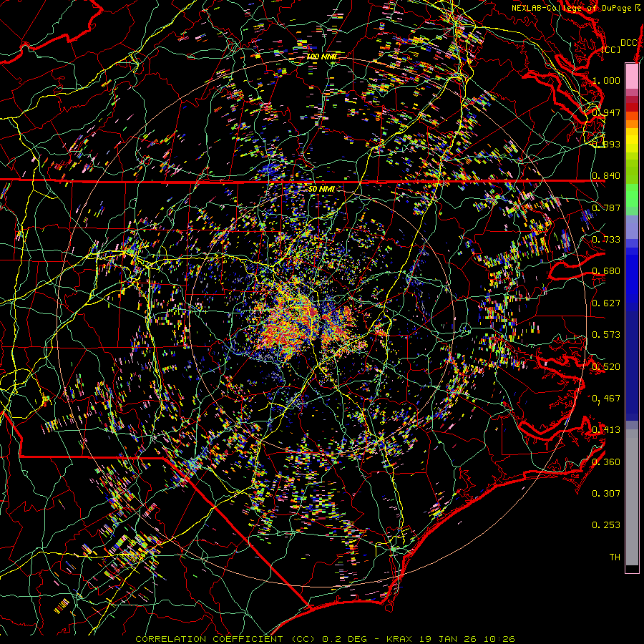The image size is (644, 644).
Task: Click the 1.000 scale value
Action: (606, 80)
